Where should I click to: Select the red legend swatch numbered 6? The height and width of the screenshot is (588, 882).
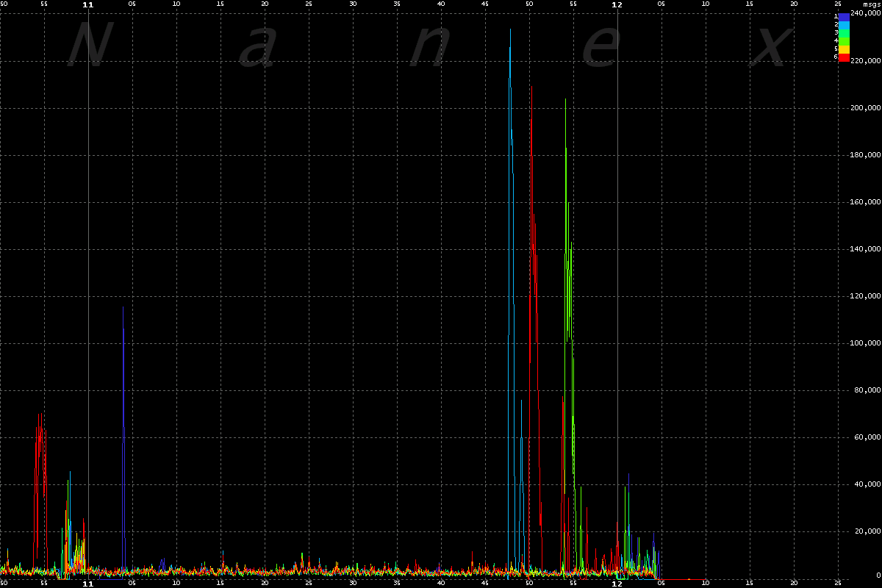(845, 57)
